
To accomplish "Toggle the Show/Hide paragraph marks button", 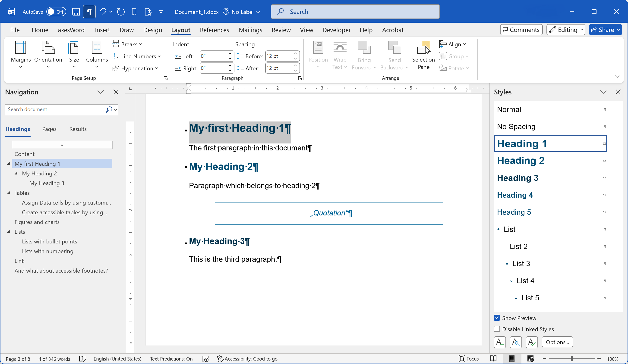I will [x=89, y=12].
